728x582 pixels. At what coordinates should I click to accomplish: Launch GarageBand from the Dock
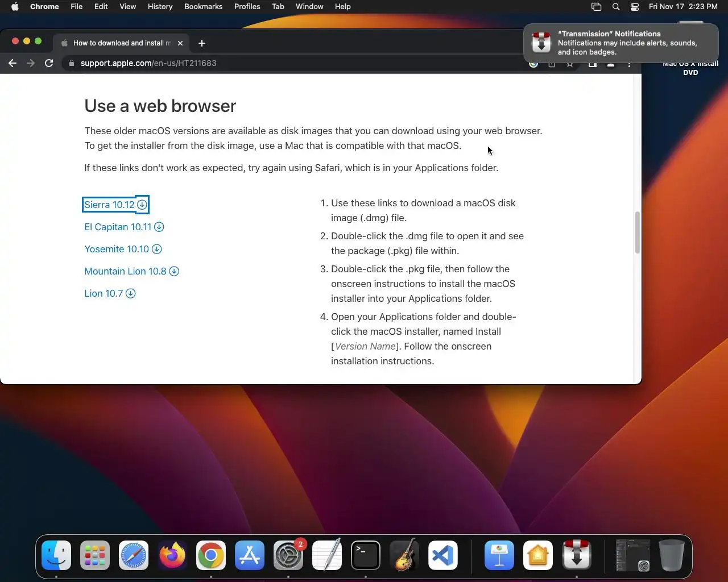404,555
